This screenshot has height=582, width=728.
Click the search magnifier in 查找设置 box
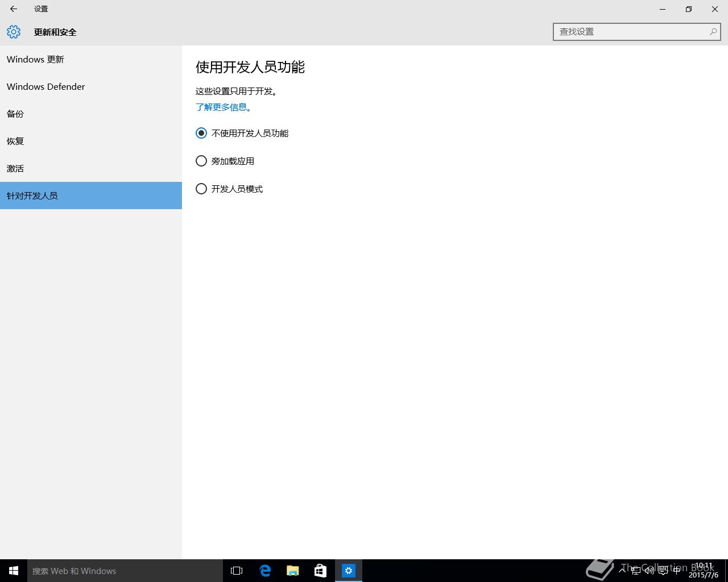coord(713,32)
